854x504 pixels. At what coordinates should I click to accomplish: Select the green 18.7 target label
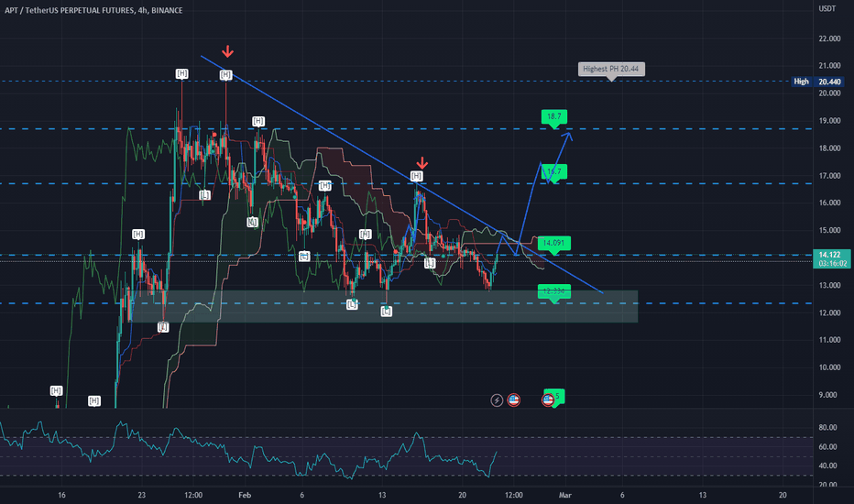click(x=553, y=117)
